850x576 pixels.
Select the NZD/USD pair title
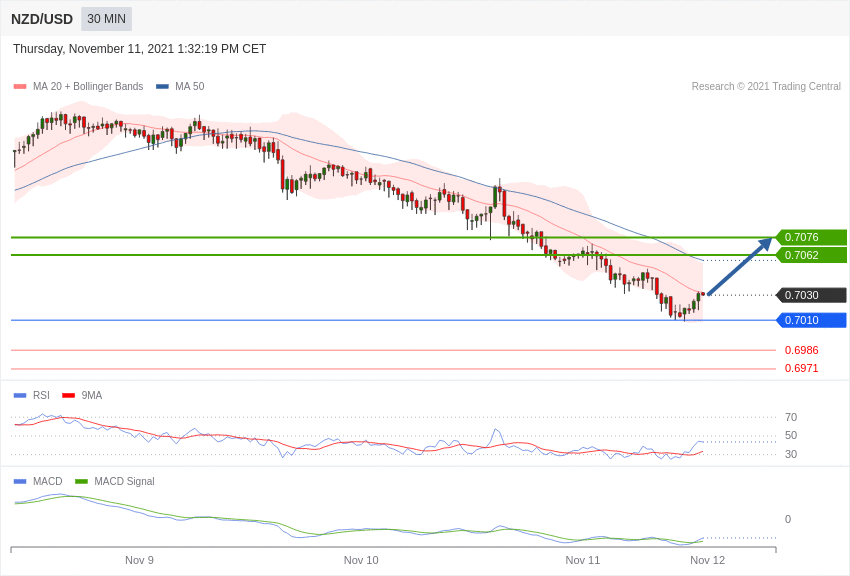pos(42,20)
